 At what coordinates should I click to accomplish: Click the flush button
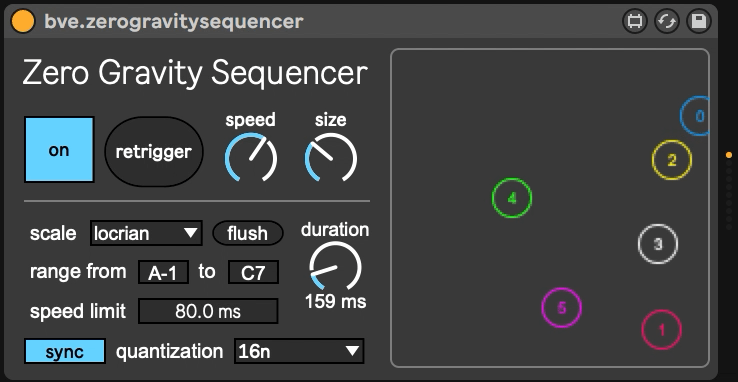coord(248,233)
